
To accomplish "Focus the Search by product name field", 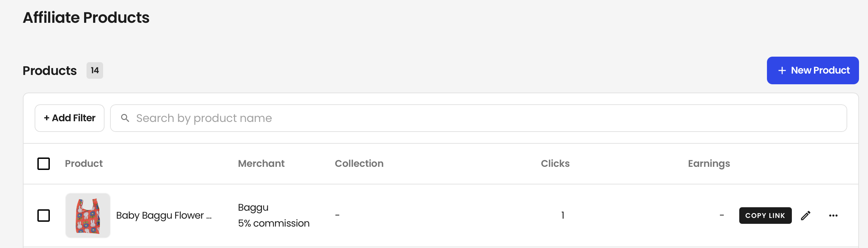I will (x=478, y=118).
